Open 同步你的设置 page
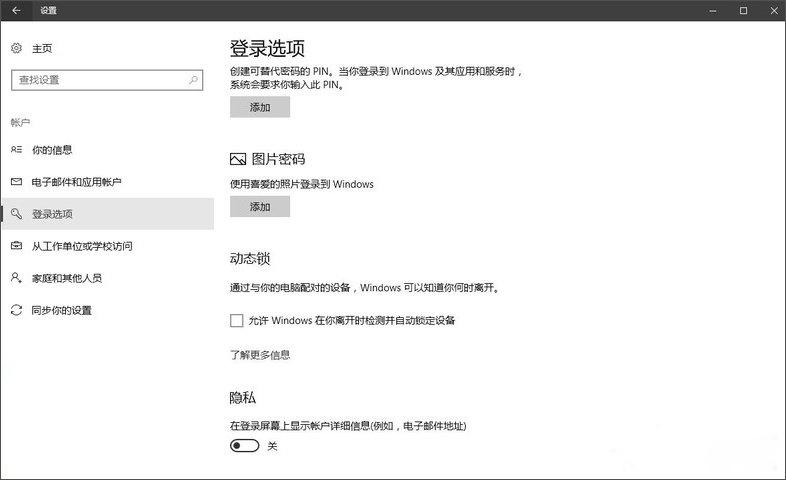The height and width of the screenshot is (480, 786). pos(62,310)
